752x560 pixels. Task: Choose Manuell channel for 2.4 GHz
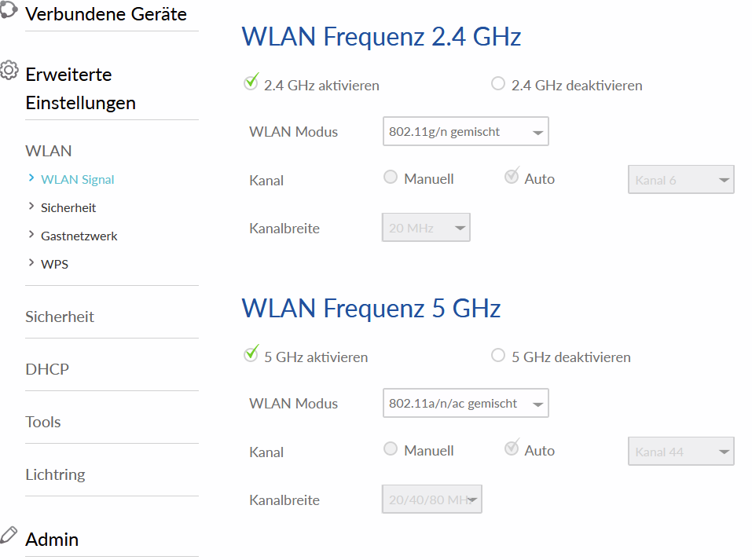pos(391,178)
